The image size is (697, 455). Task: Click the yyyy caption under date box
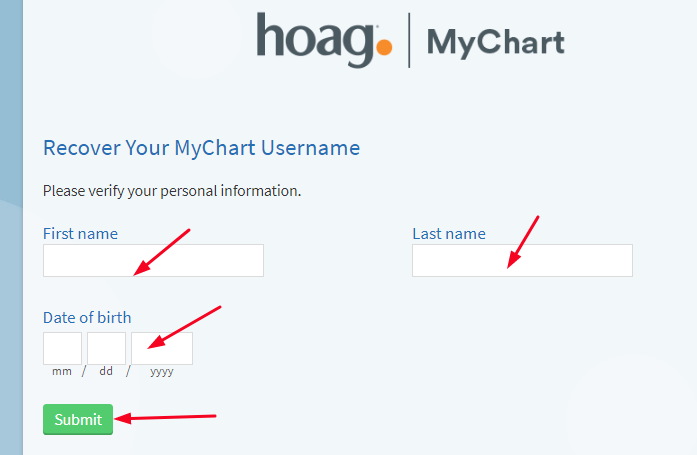pyautogui.click(x=162, y=372)
